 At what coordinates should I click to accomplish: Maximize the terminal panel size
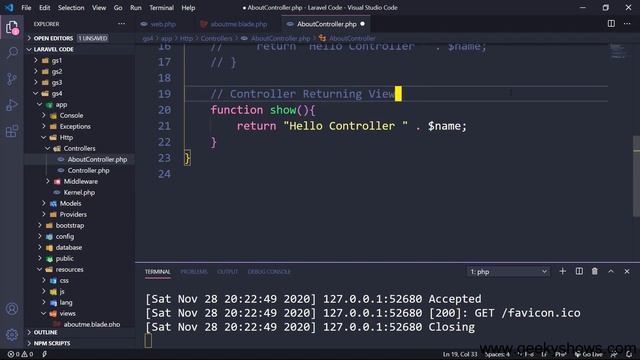[611, 271]
